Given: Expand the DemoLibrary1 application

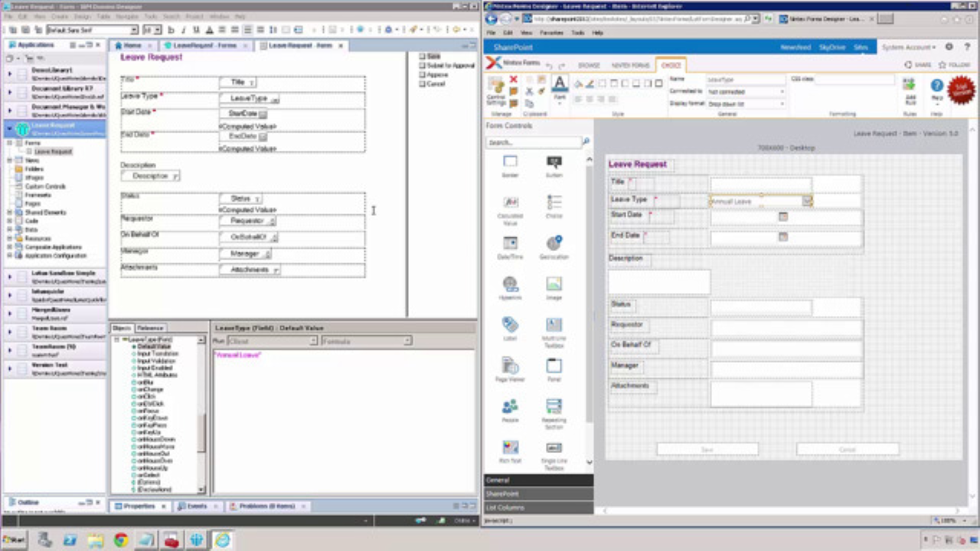Looking at the screenshot, I should tap(10, 73).
